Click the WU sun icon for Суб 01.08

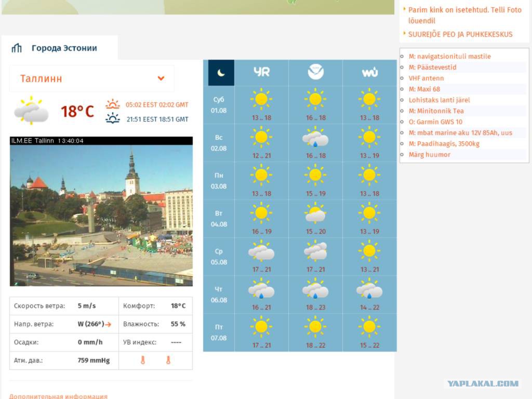tap(369, 99)
